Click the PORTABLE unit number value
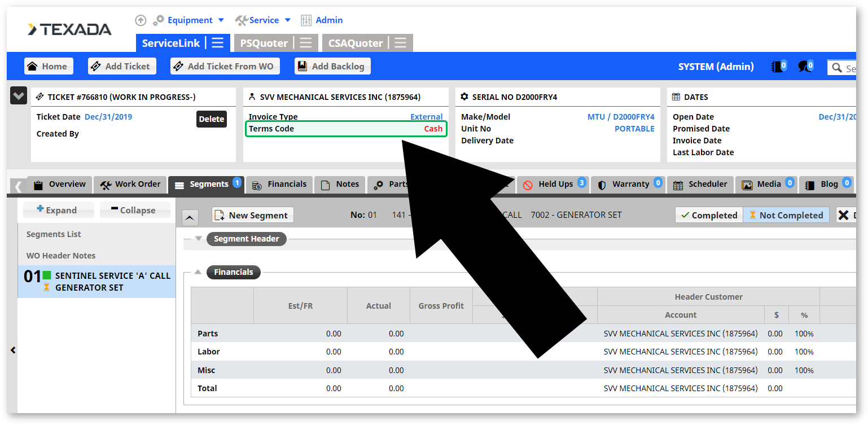 click(634, 129)
